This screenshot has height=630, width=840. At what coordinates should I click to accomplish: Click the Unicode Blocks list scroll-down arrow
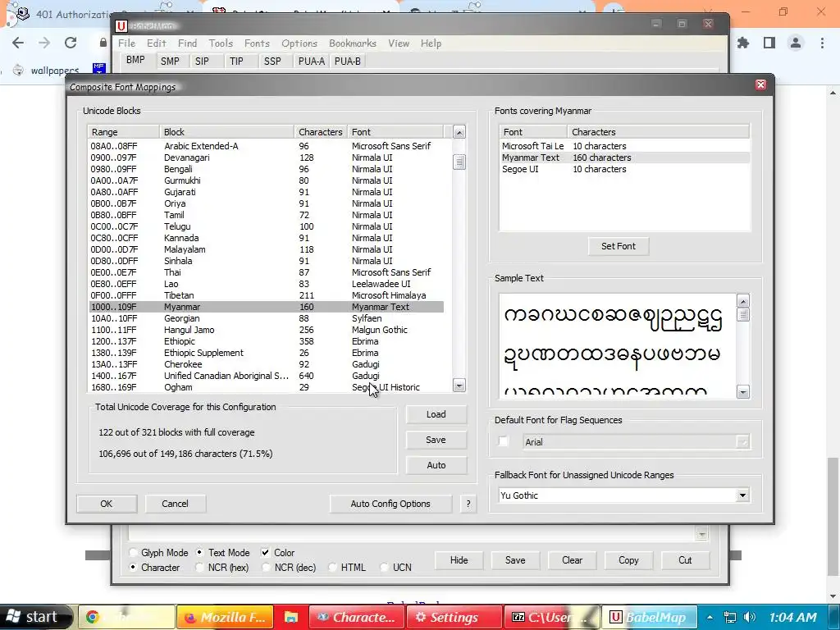coord(459,386)
